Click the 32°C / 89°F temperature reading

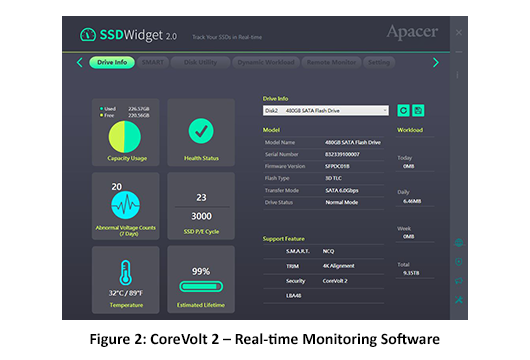(126, 293)
